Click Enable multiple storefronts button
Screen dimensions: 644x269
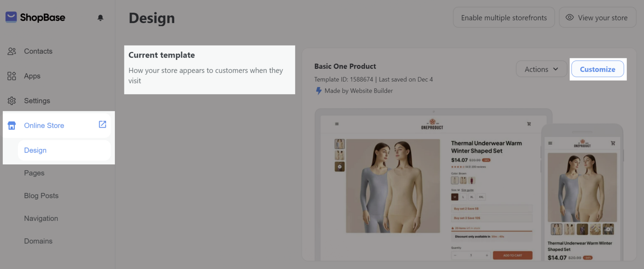(x=504, y=18)
